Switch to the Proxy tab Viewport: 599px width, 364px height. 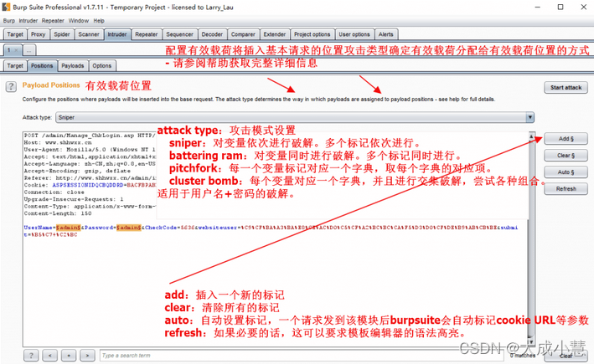38,34
